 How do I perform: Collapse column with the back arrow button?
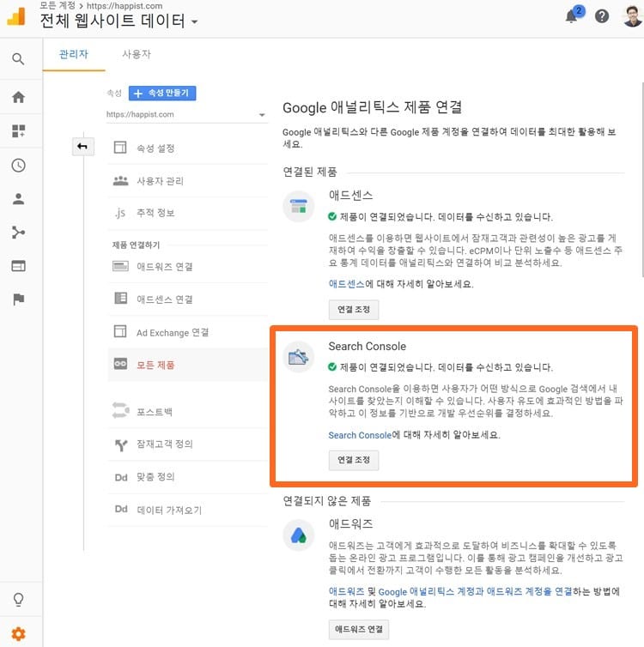click(x=82, y=147)
